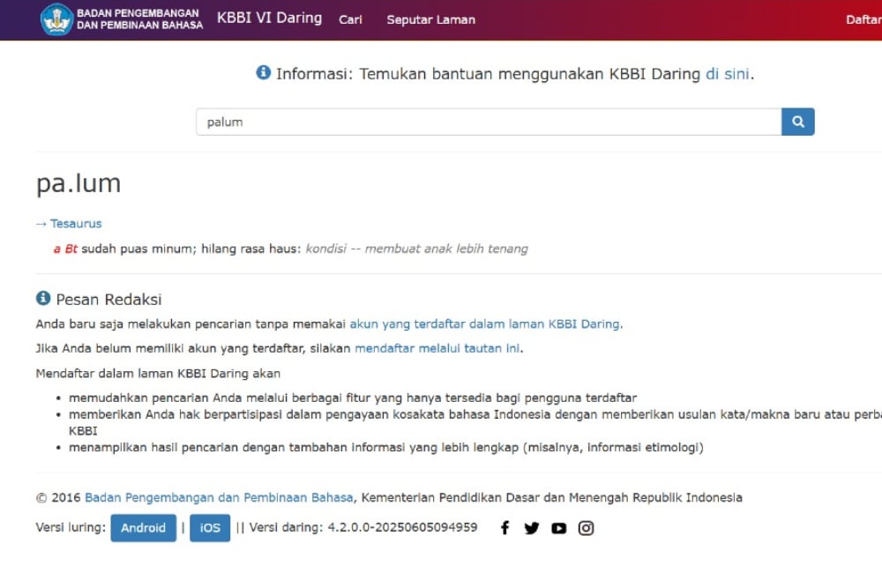
Task: Click the info icon beside Informasi
Action: click(263, 72)
